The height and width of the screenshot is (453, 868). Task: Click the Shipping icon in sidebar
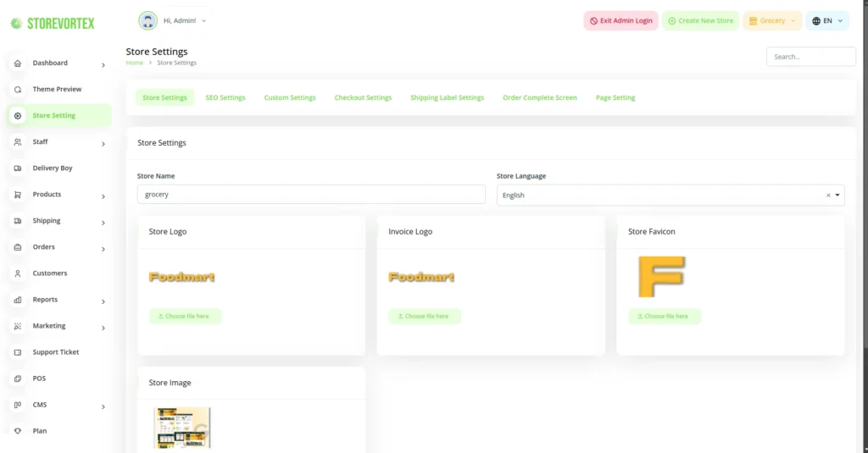[18, 221]
